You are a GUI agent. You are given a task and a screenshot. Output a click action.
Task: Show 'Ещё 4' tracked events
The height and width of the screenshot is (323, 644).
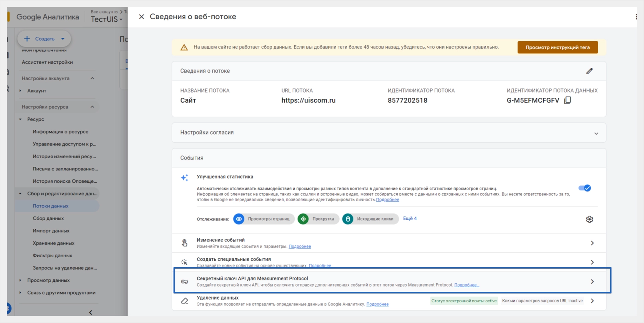point(410,218)
